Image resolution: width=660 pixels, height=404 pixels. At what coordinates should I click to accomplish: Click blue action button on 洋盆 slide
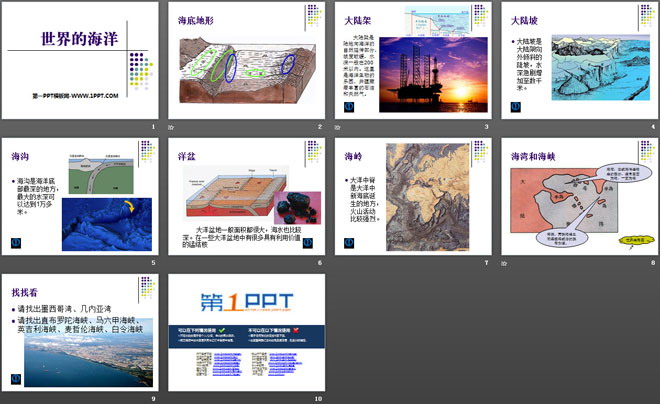point(308,243)
